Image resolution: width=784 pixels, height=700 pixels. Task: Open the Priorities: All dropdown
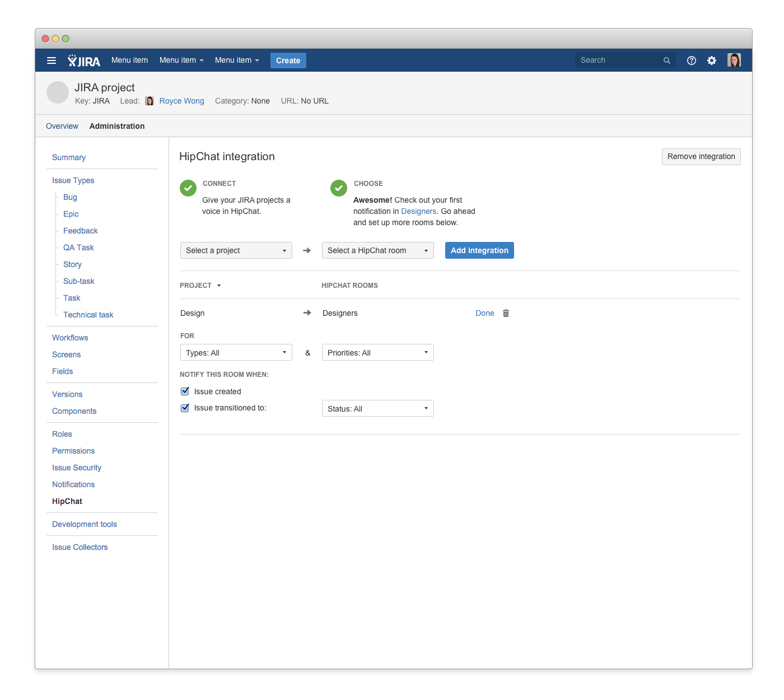[x=378, y=352]
